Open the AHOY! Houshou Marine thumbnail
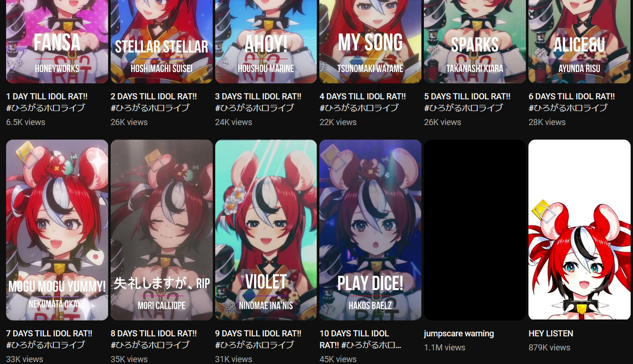Viewport: 633px width, 364px height. coord(266,42)
